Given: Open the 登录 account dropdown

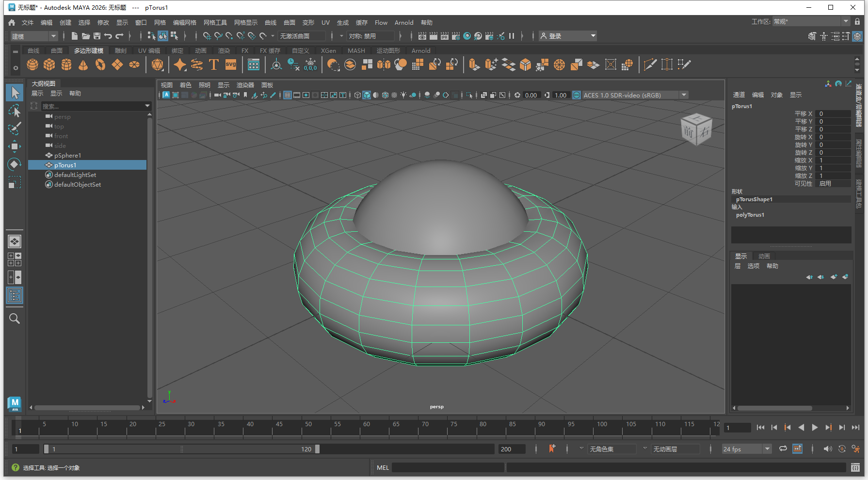Looking at the screenshot, I should [568, 36].
